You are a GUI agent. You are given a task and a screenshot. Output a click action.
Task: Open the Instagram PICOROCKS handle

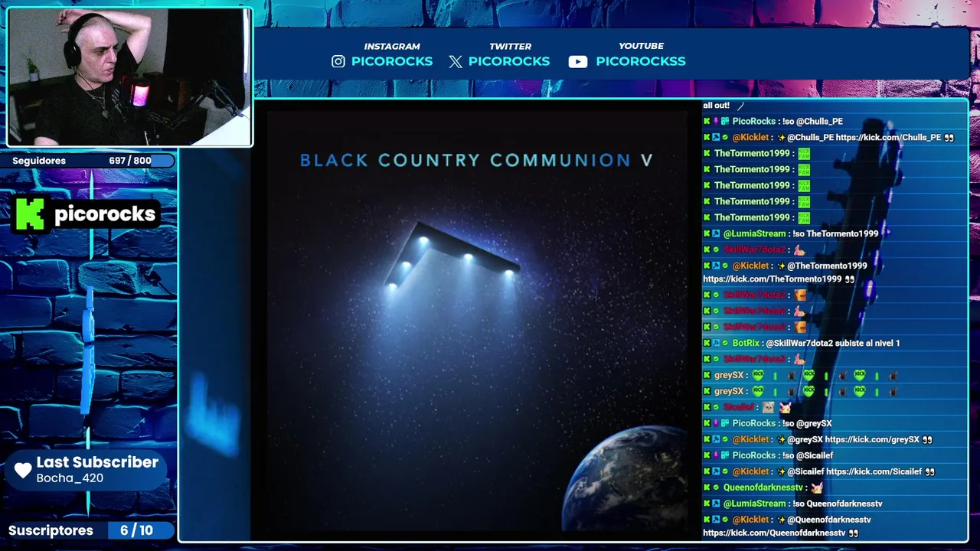(392, 61)
